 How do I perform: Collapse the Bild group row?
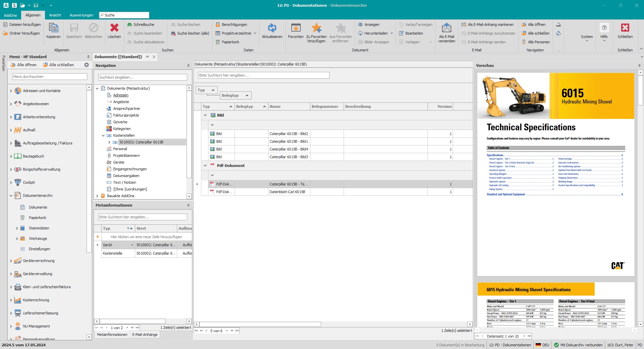(205, 115)
